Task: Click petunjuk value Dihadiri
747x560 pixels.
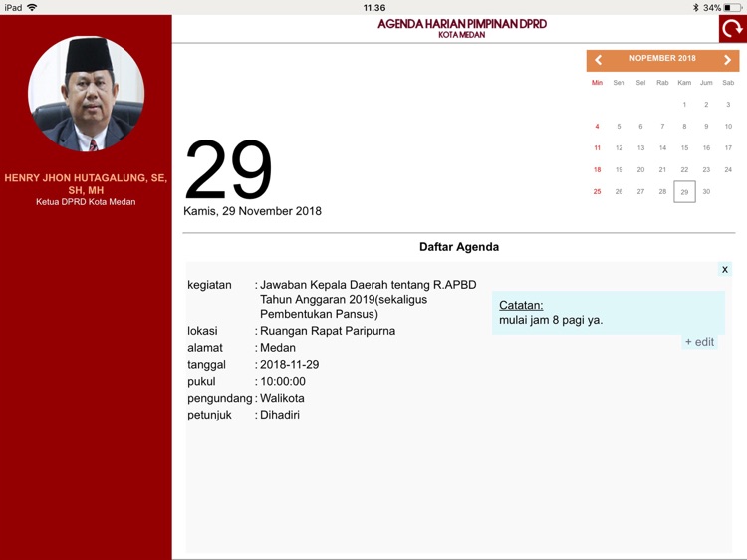Action: click(280, 415)
